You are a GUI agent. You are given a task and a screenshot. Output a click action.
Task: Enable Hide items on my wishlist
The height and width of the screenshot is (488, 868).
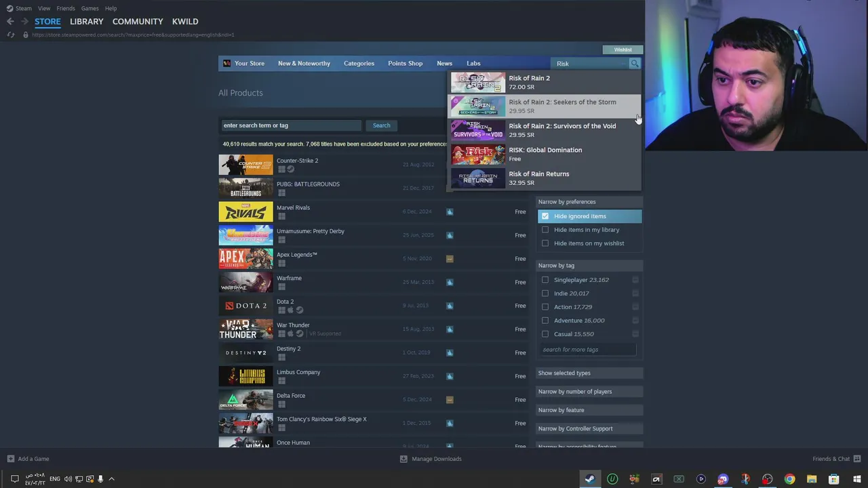(545, 243)
